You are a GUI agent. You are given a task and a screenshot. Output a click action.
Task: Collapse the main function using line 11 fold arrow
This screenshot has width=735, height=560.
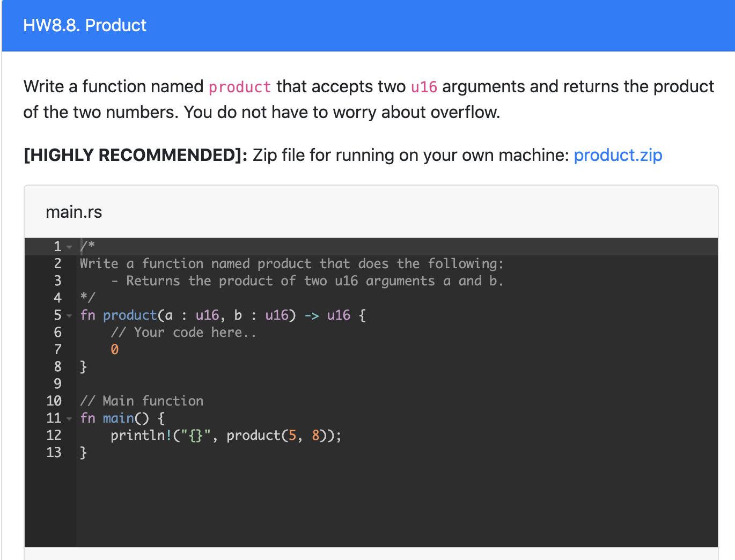(69, 418)
